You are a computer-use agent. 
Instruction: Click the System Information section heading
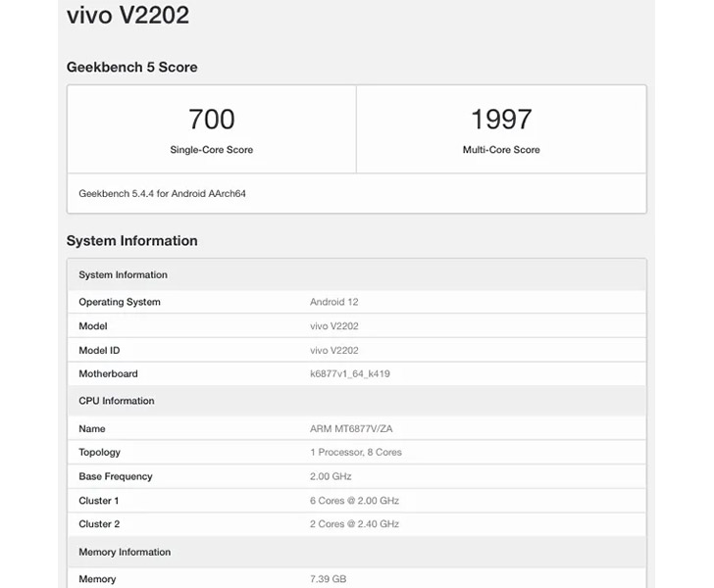[x=132, y=240]
